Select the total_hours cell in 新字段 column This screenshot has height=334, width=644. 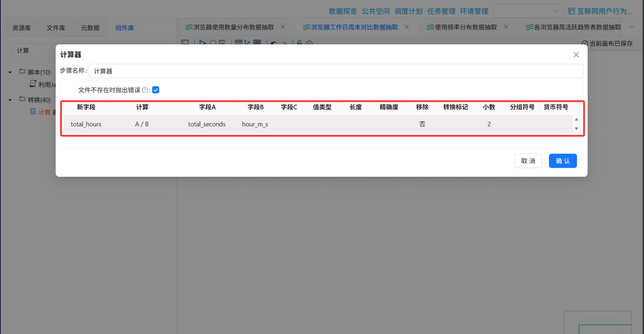(86, 124)
